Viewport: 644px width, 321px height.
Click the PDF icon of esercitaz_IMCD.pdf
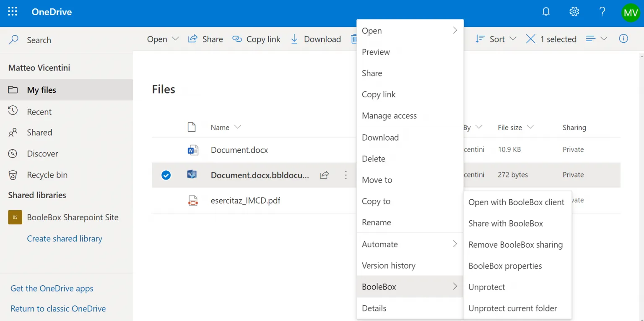point(192,201)
